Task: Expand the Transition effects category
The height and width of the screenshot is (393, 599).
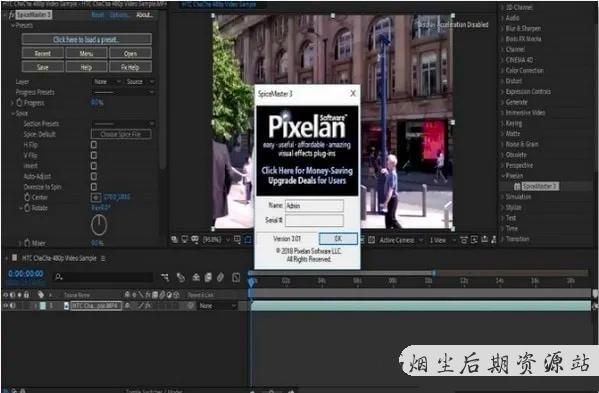Action: pos(503,239)
